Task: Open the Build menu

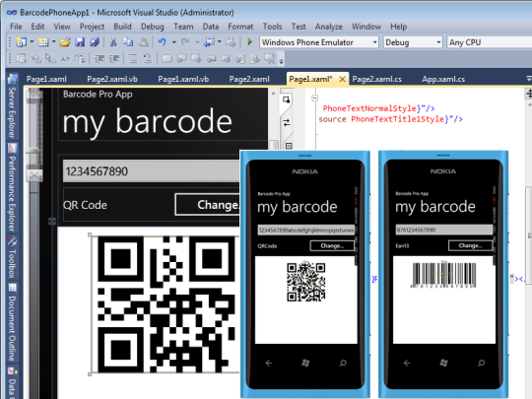Action: pos(122,27)
